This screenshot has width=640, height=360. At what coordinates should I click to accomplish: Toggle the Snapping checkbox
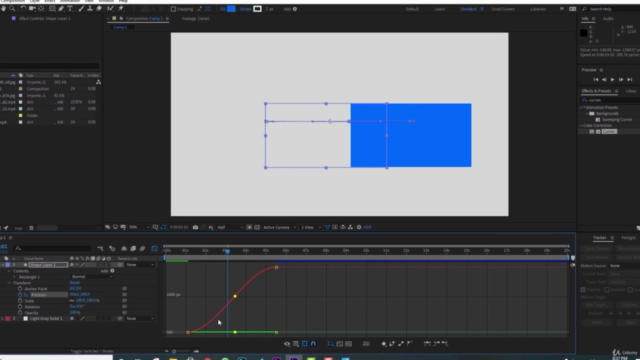pyautogui.click(x=173, y=9)
